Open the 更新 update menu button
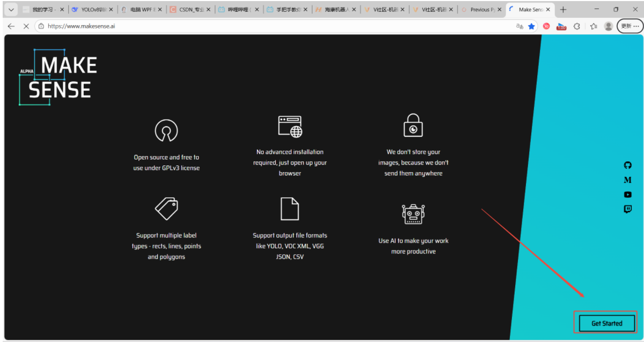The height and width of the screenshot is (342, 644). [630, 26]
